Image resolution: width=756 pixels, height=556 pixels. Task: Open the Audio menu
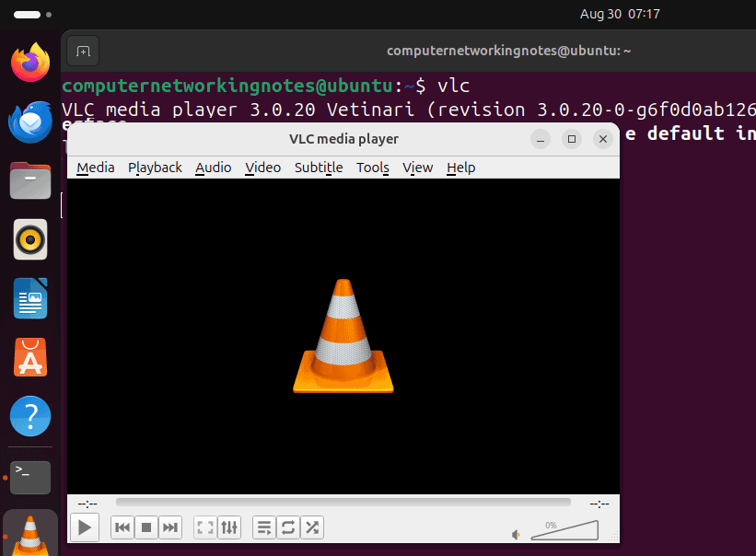pyautogui.click(x=213, y=168)
